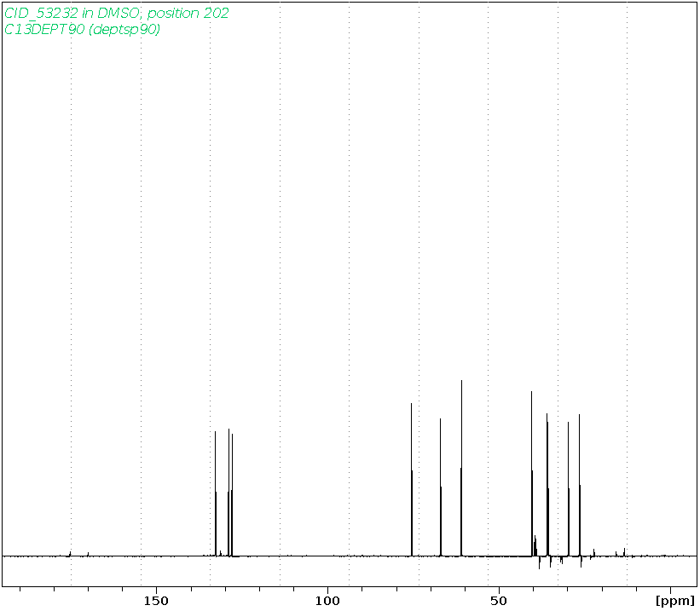Click the 150 ppm axis tick label
This screenshot has height=611, width=700.
click(156, 601)
